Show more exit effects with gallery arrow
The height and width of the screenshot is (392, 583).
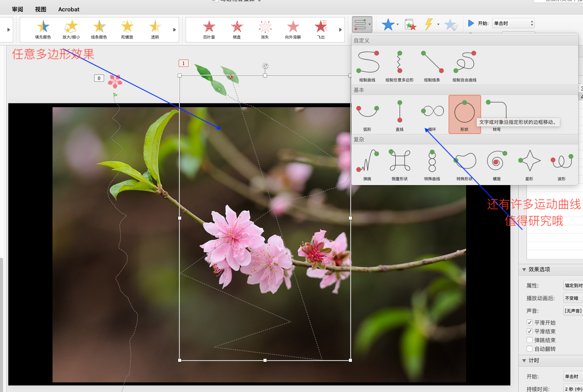tap(341, 30)
